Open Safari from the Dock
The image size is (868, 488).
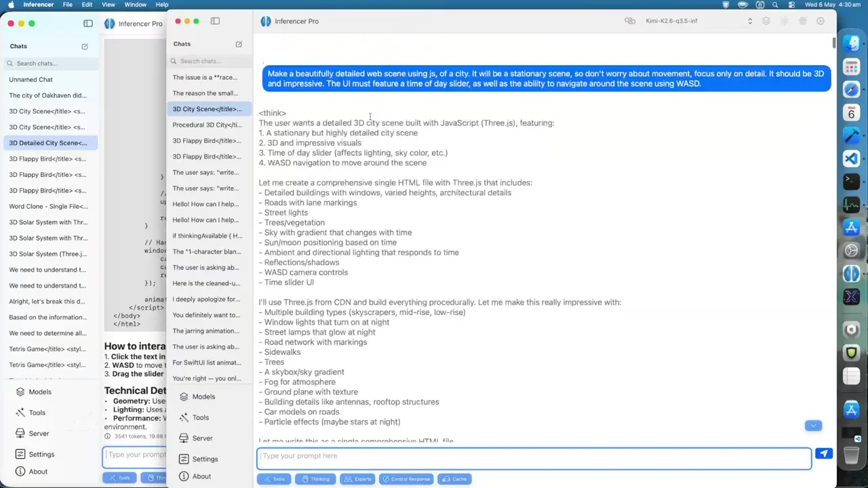(851, 89)
